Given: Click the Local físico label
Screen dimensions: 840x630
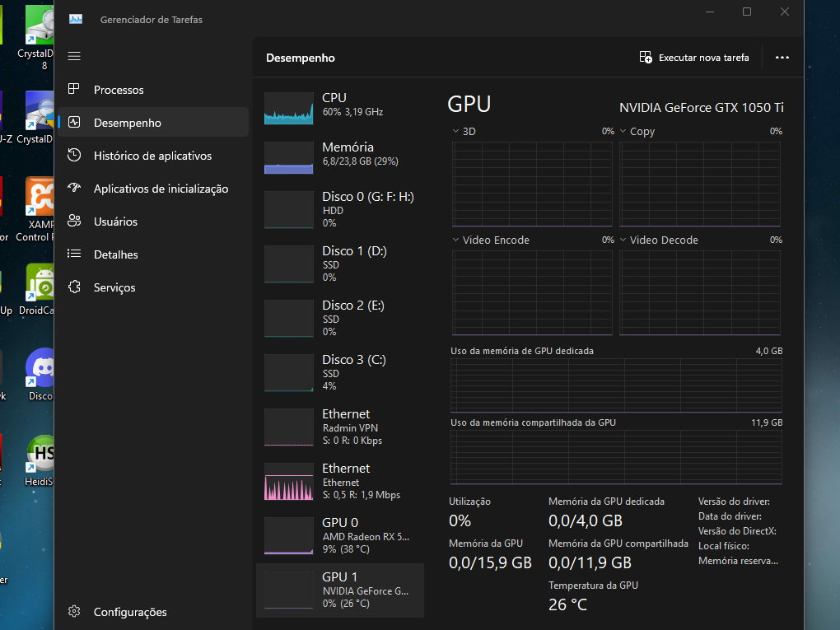Looking at the screenshot, I should click(724, 546).
